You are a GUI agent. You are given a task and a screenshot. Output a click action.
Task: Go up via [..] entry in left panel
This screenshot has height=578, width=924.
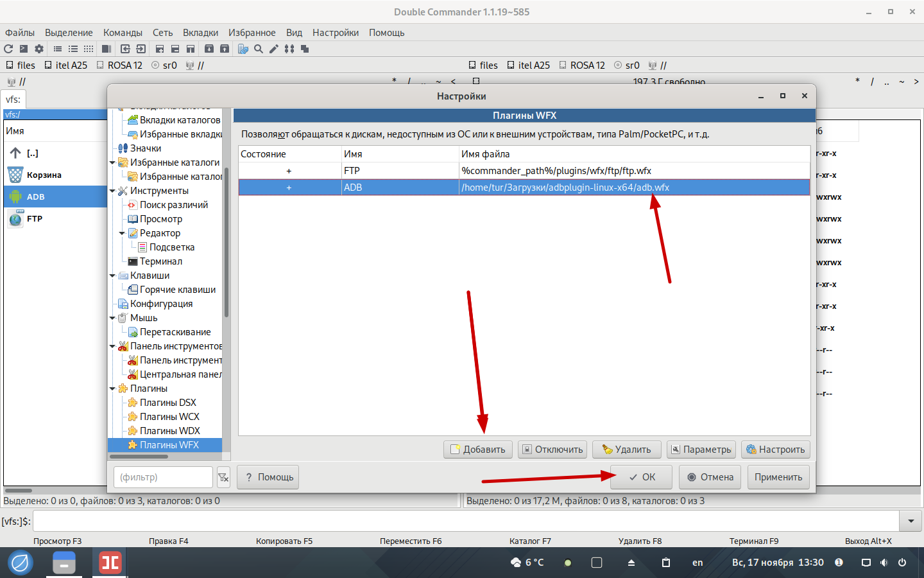click(55, 153)
